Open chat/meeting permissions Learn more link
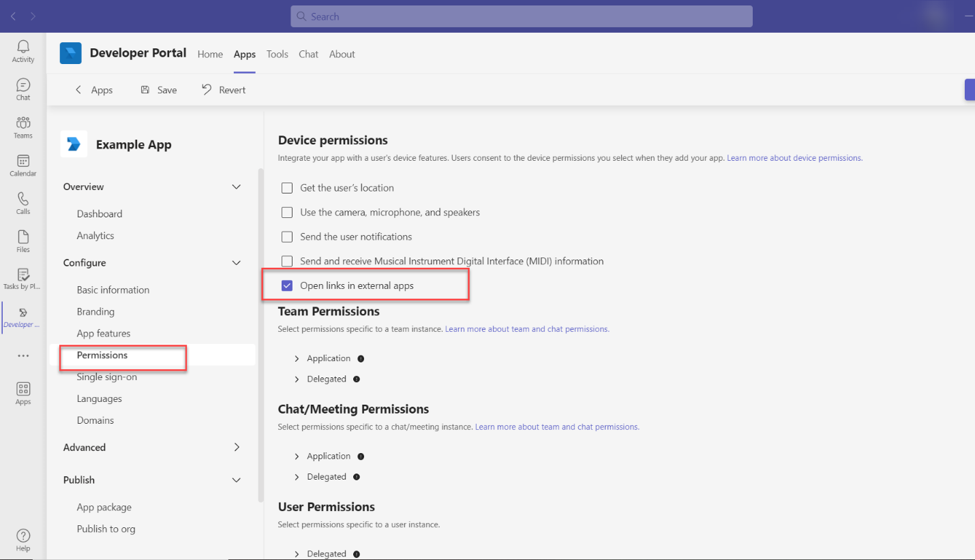Image resolution: width=975 pixels, height=560 pixels. [x=557, y=427]
